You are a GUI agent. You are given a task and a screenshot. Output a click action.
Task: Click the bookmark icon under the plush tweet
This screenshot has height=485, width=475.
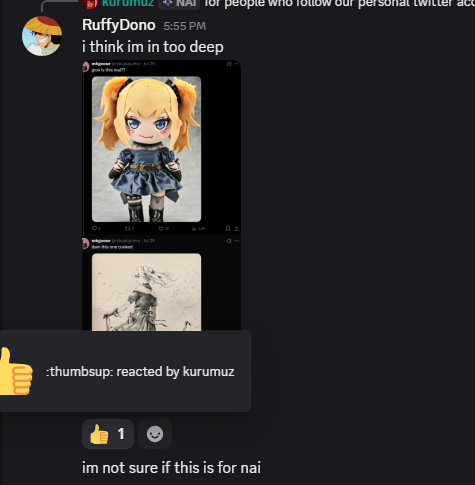[228, 228]
